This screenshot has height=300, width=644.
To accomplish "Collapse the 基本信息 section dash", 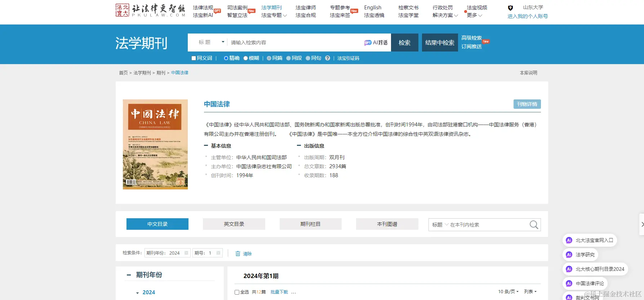I will pyautogui.click(x=206, y=145).
